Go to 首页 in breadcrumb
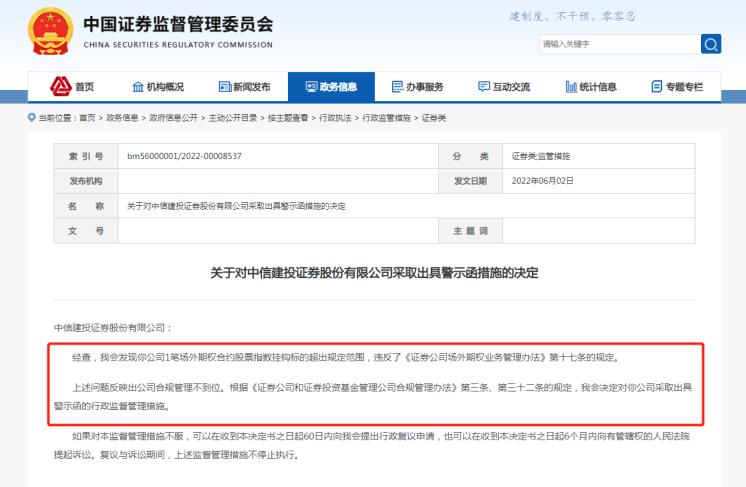The width and height of the screenshot is (746, 487). 87,118
